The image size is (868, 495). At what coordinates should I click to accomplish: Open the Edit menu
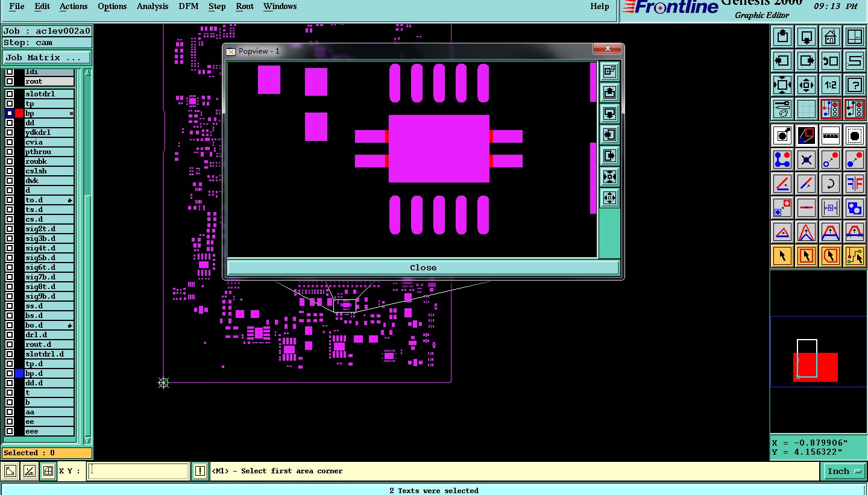42,6
